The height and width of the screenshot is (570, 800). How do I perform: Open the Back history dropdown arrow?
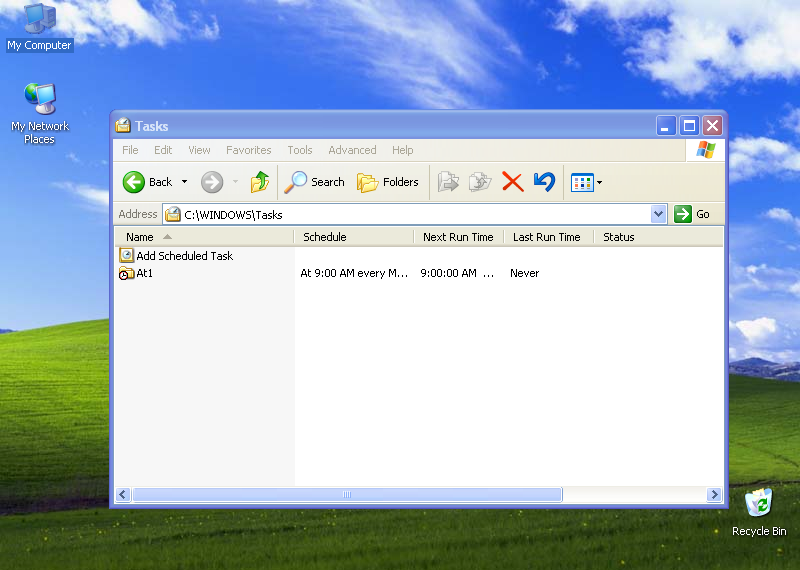point(184,182)
